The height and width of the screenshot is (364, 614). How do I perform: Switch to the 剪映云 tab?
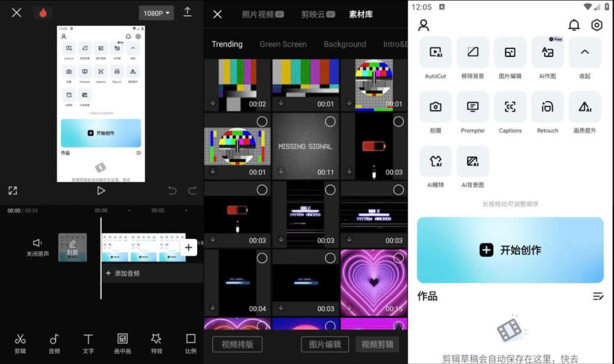point(318,15)
